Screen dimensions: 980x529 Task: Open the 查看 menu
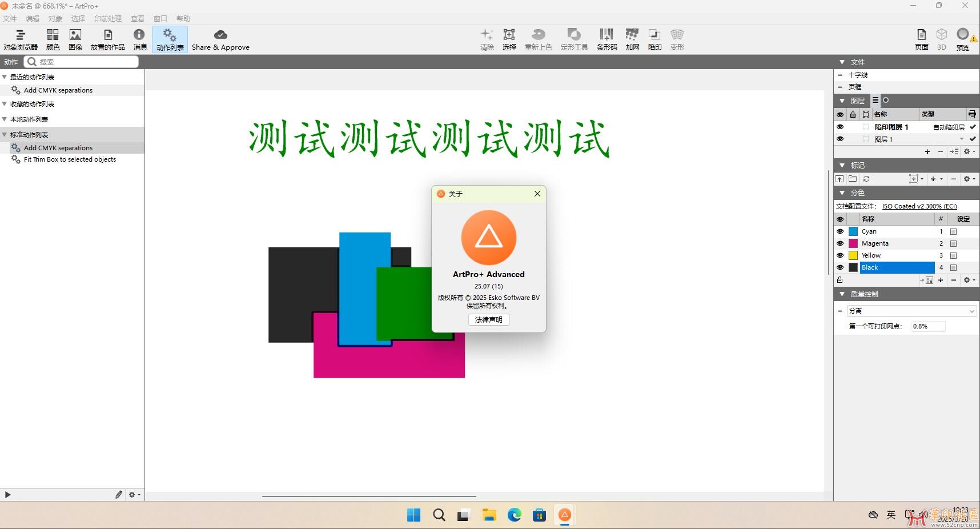(138, 18)
